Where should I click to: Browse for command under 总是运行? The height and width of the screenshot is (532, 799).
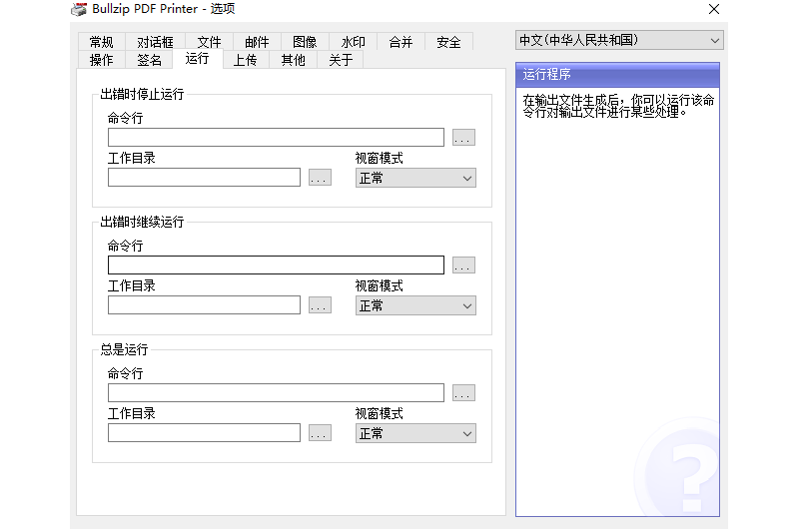(463, 393)
